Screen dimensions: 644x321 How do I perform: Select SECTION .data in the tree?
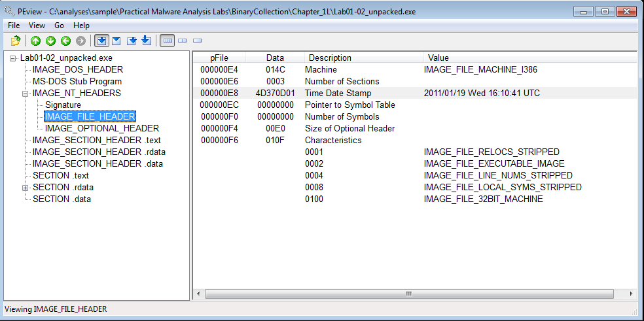coord(62,199)
